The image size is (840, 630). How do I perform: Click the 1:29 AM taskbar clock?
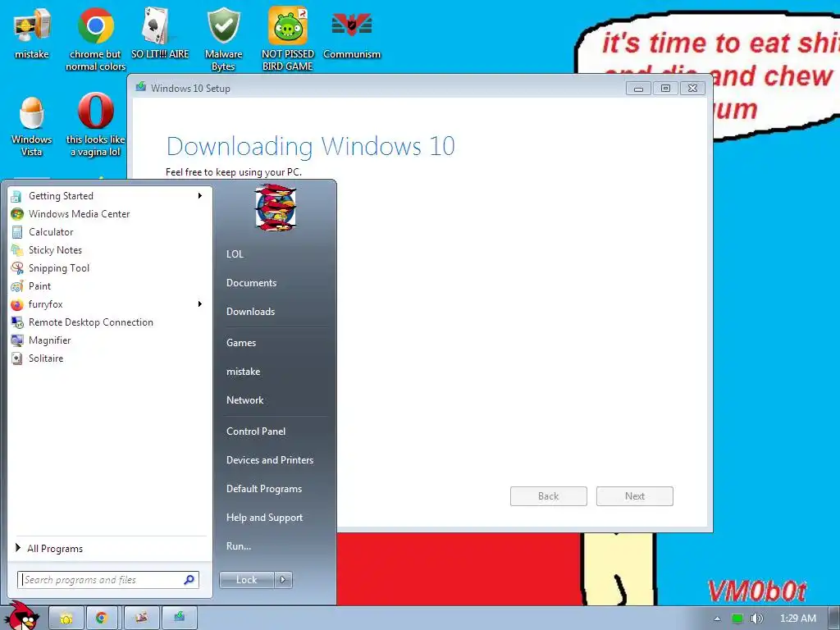pos(797,619)
